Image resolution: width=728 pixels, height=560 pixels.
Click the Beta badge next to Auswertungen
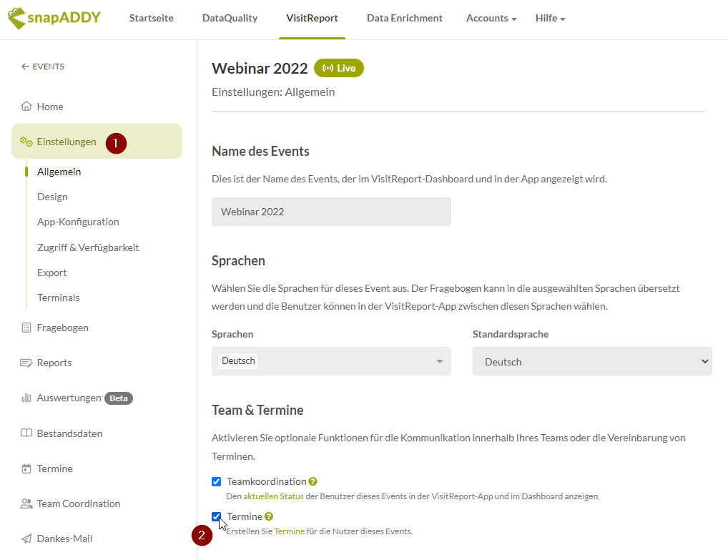pyautogui.click(x=119, y=398)
